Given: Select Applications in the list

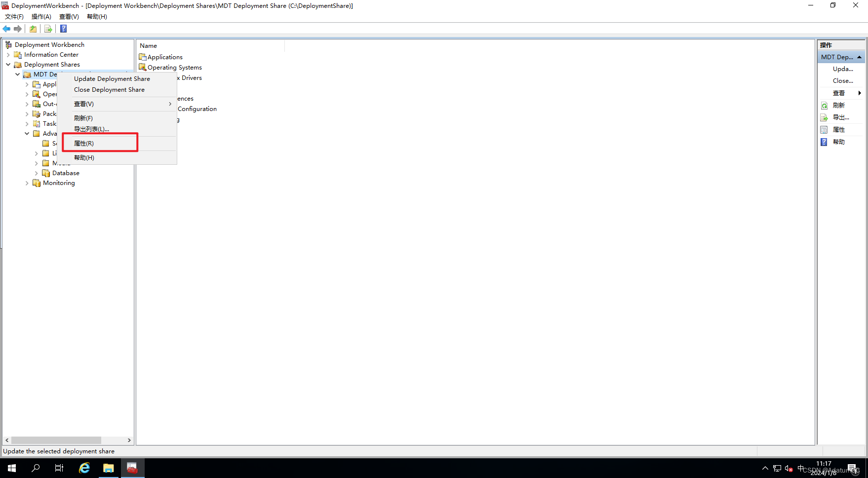Looking at the screenshot, I should click(165, 57).
